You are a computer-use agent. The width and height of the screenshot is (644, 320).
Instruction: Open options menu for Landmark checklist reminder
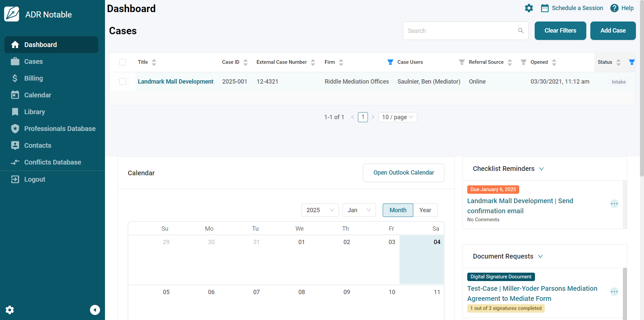pyautogui.click(x=614, y=203)
